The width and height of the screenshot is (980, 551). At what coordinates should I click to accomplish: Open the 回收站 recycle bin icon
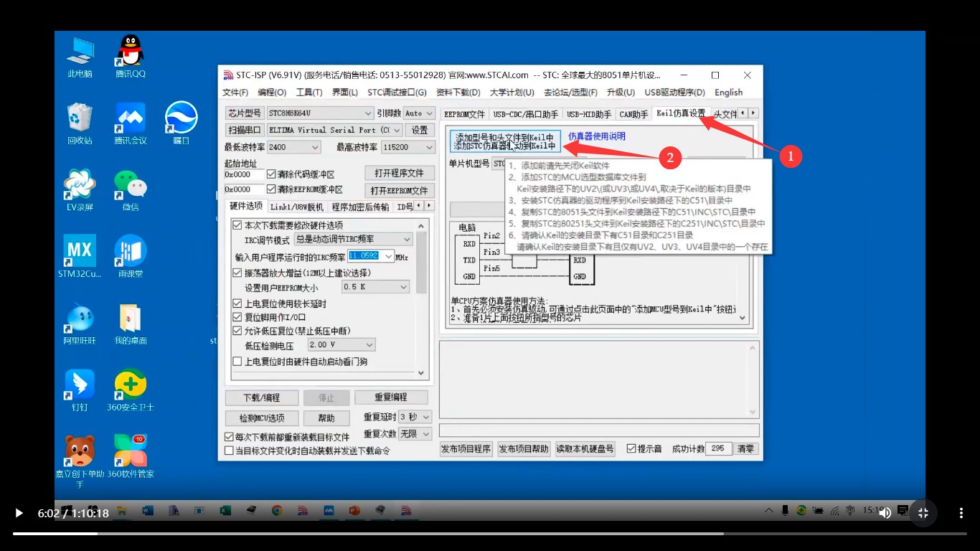click(x=80, y=123)
